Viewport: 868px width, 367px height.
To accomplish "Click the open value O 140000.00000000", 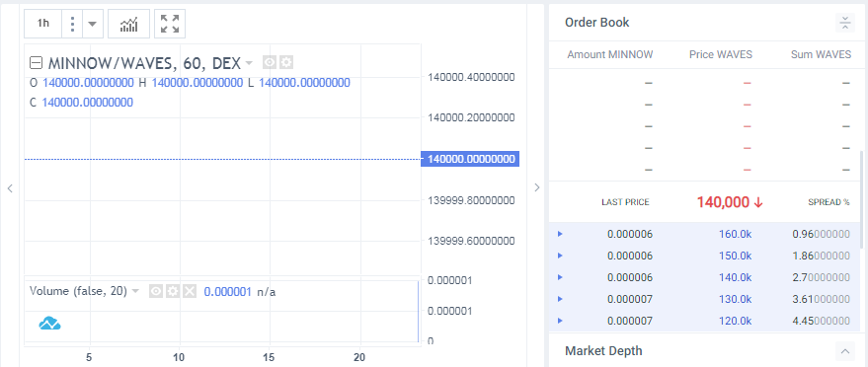I will click(x=81, y=83).
